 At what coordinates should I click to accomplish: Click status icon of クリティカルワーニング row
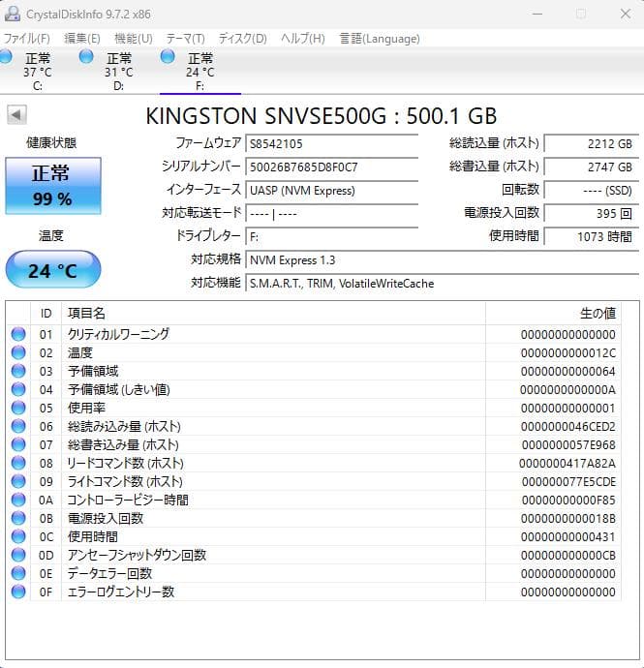pyautogui.click(x=18, y=334)
